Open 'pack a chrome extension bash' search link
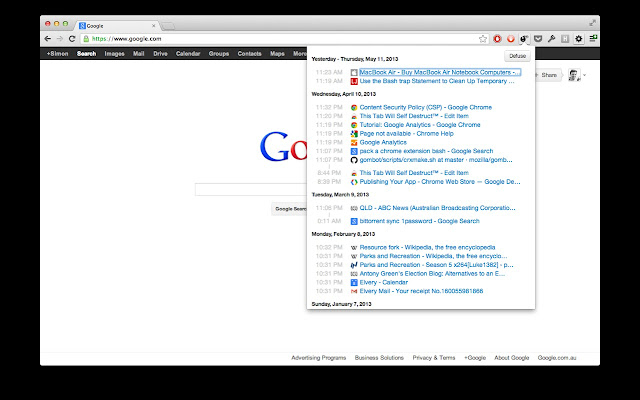 [x=426, y=151]
